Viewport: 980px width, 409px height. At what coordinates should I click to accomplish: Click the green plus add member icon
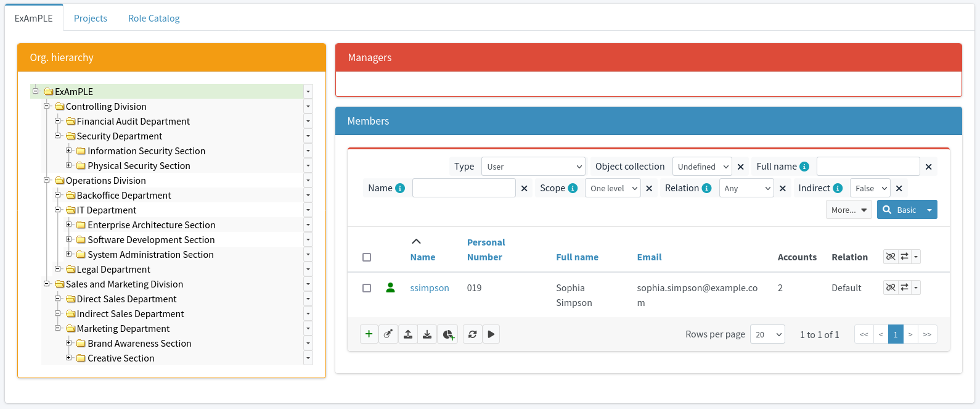tap(369, 334)
